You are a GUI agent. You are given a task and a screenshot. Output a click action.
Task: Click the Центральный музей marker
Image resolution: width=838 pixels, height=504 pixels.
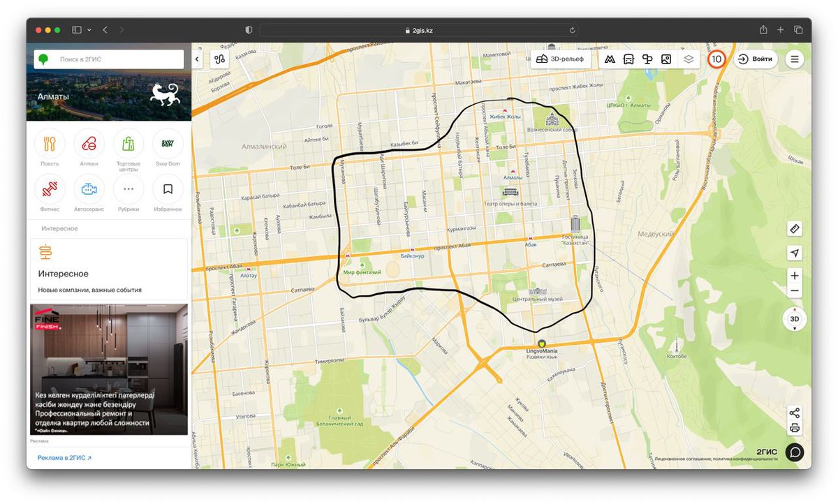(x=538, y=290)
